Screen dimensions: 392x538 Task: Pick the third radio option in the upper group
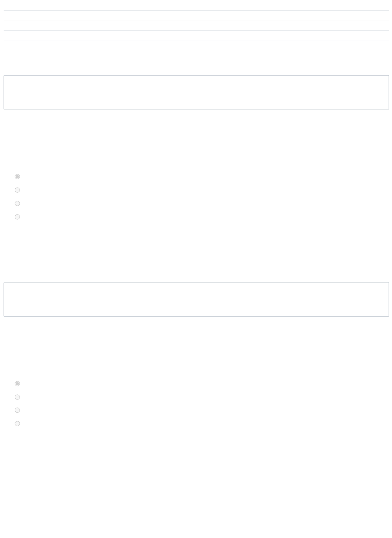pos(17,204)
